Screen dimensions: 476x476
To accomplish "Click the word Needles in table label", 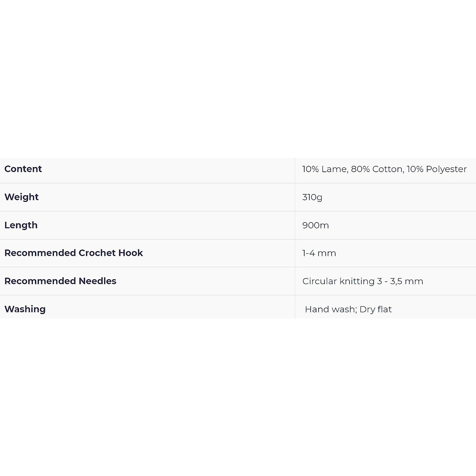I will [x=98, y=281].
